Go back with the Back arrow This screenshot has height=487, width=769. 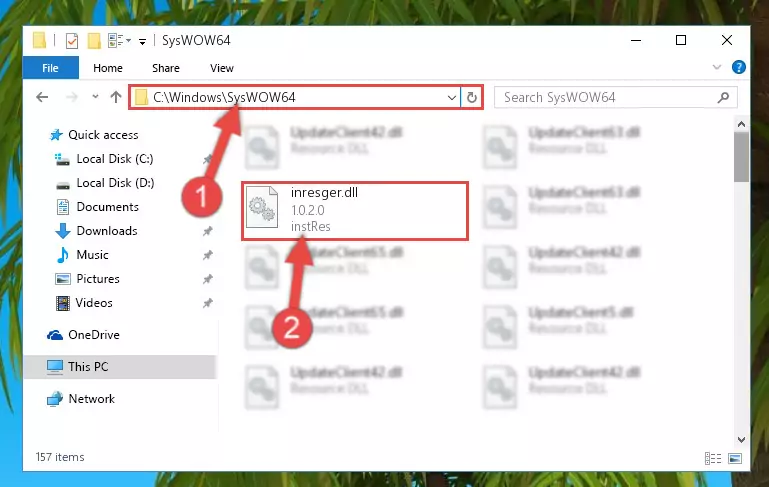pos(42,97)
